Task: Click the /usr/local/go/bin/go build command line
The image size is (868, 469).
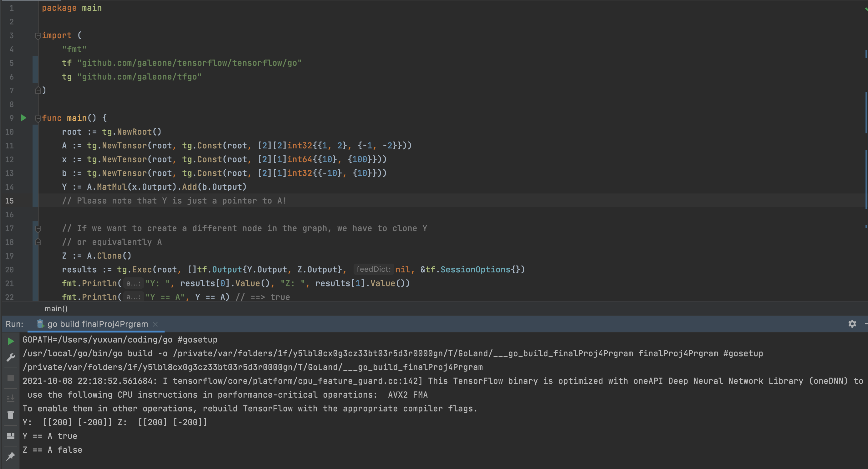Action: pyautogui.click(x=393, y=353)
